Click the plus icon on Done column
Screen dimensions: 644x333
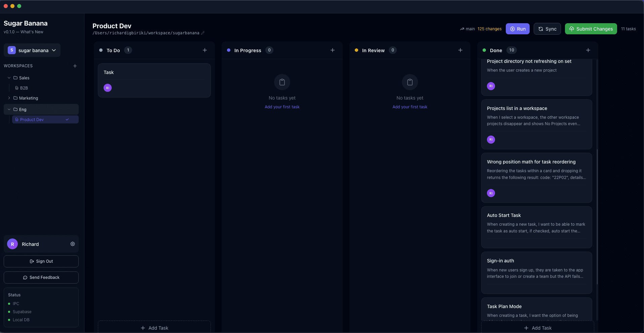[589, 50]
